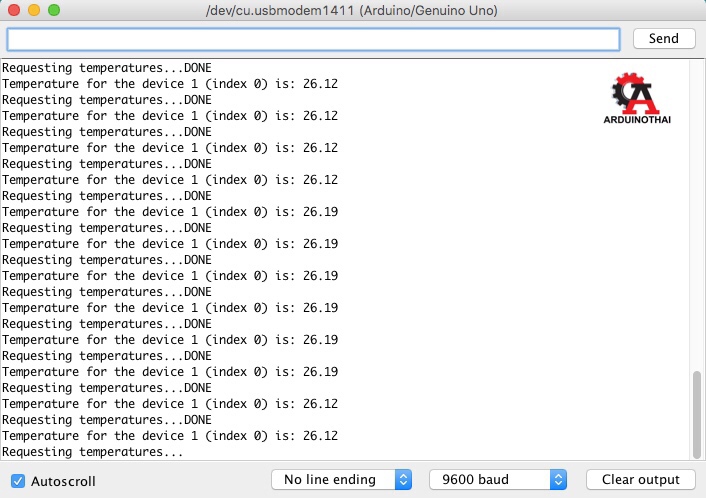
Task: Click the serial input text field
Action: 313,39
